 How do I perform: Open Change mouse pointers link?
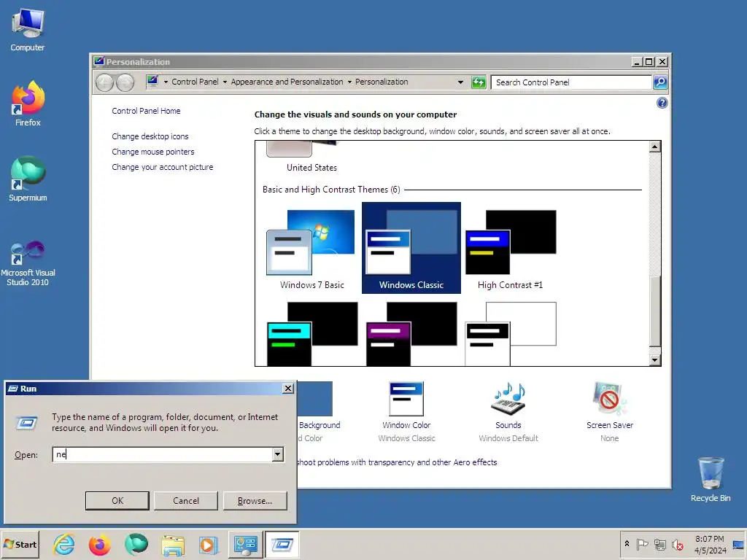tap(153, 152)
